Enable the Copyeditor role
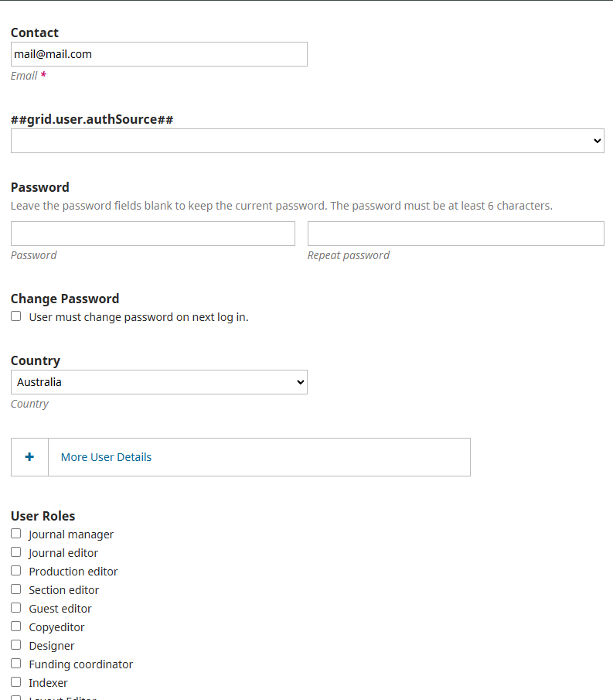 pos(16,627)
